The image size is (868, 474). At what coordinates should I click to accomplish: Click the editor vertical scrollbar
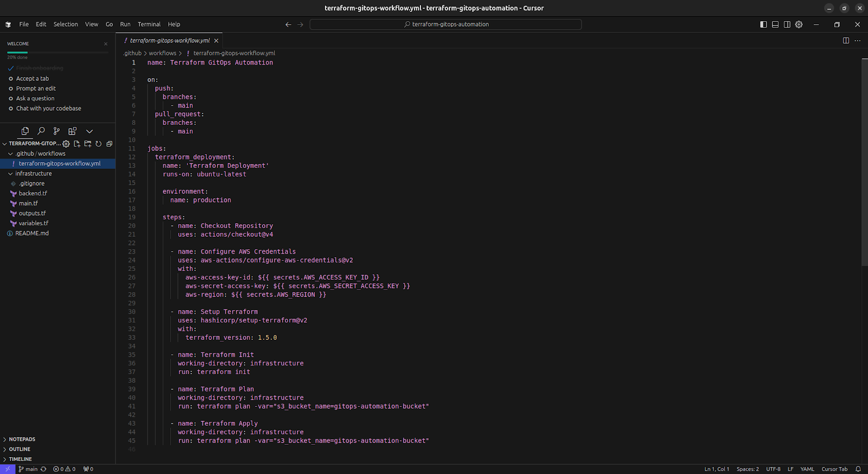[864, 162]
